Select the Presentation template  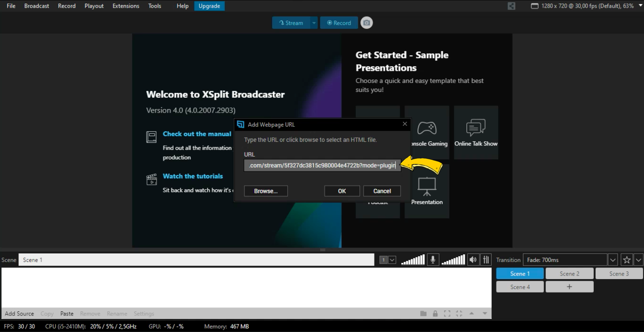[427, 192]
